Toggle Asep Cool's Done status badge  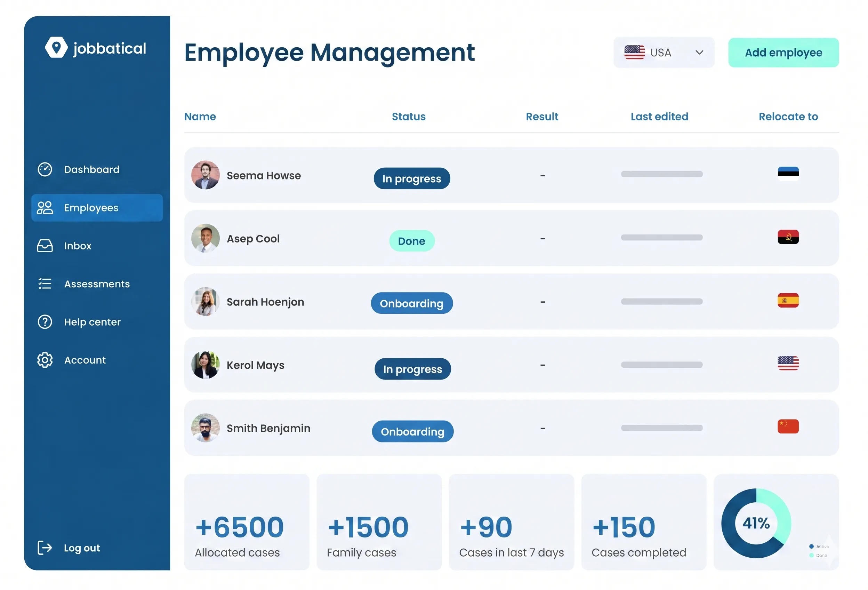(412, 241)
